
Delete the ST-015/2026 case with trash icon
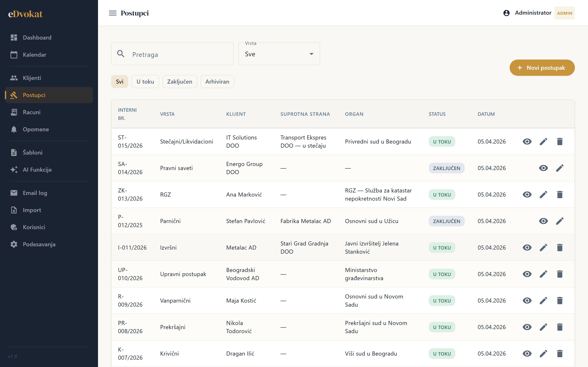point(560,141)
